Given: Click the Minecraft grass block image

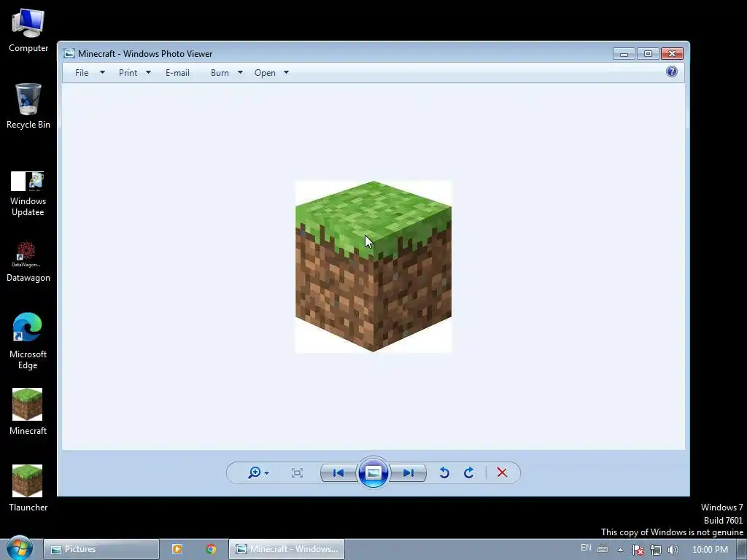Looking at the screenshot, I should click(373, 267).
